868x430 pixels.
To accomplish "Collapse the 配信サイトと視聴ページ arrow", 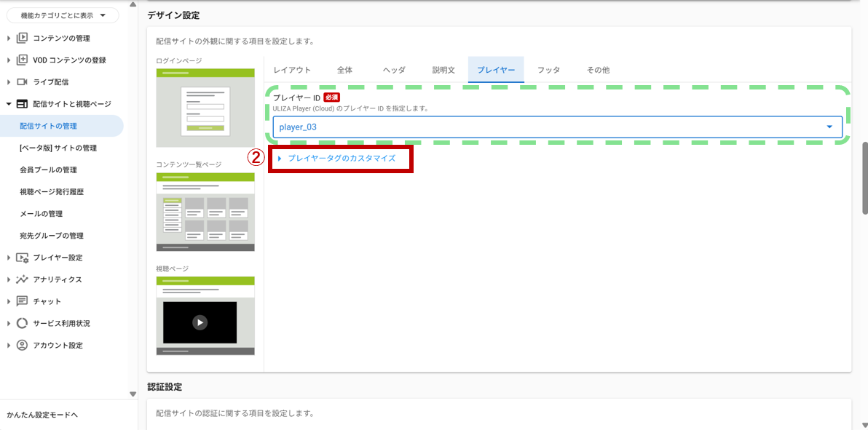I will click(x=9, y=104).
